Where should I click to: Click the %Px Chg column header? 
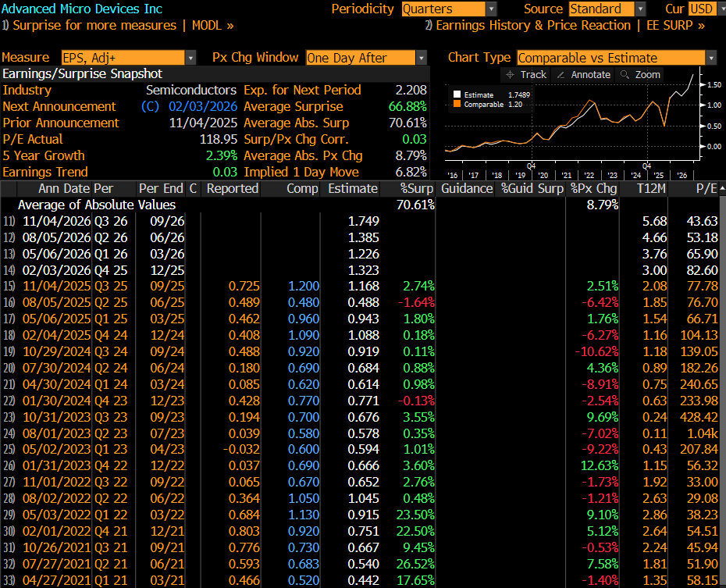pyautogui.click(x=593, y=188)
